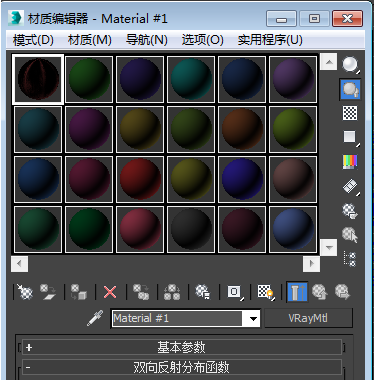Click the VRayMtl material type button
This screenshot has width=374, height=380.
click(308, 318)
